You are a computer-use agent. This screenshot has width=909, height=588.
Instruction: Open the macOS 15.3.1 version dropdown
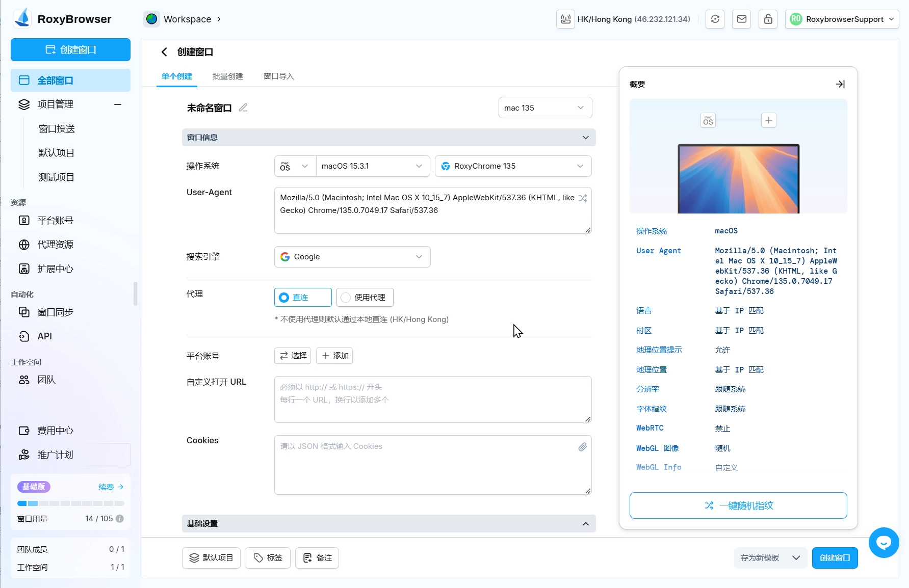coord(372,166)
